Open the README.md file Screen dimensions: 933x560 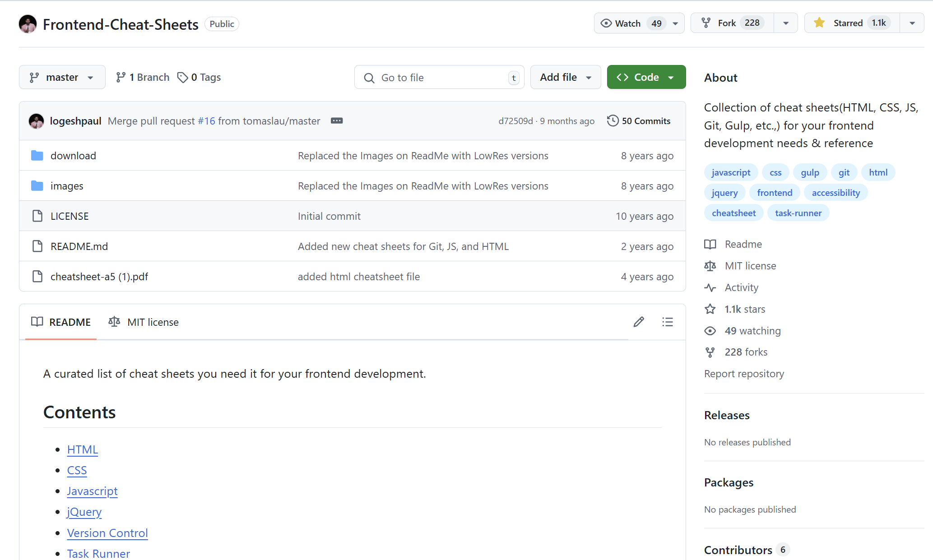[x=79, y=246]
